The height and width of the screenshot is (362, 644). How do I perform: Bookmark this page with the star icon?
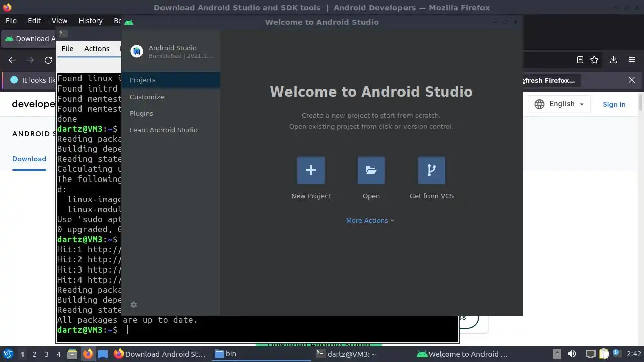pos(594,60)
